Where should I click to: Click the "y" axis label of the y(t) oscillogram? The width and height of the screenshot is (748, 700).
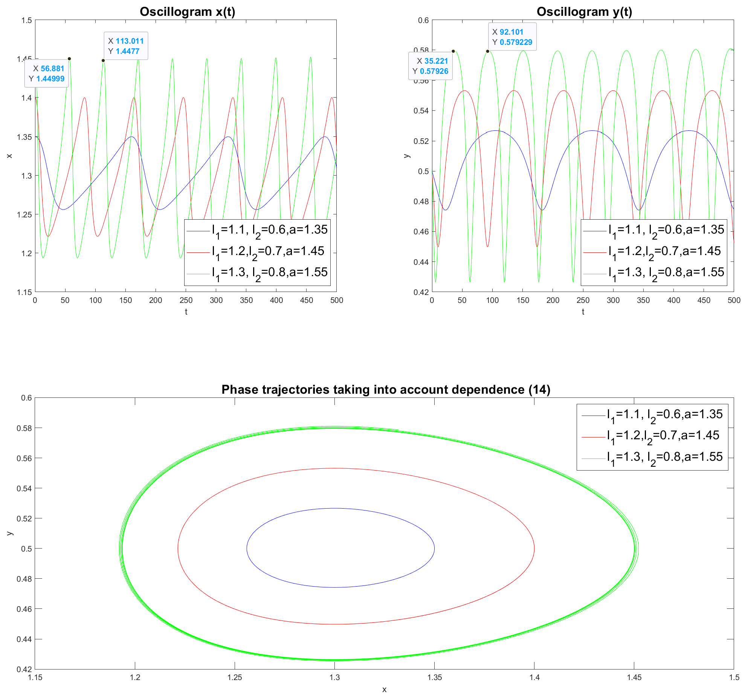point(407,156)
